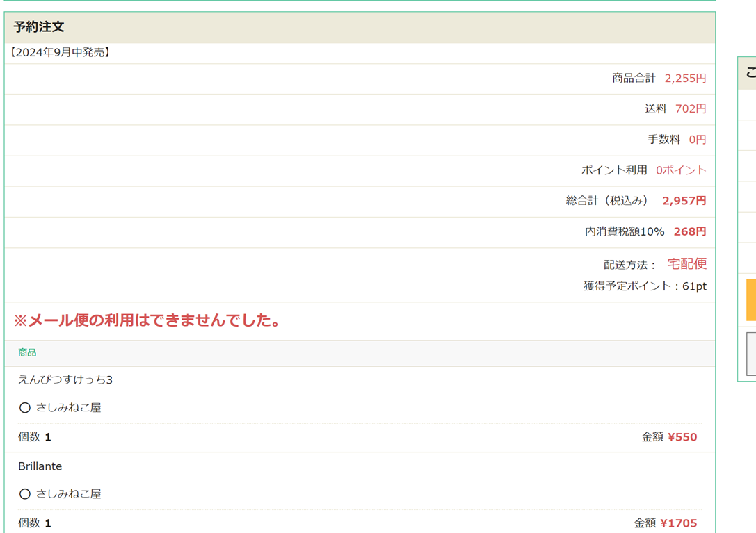Click the circle icon under えんぴつすけっち3
The image size is (756, 533).
click(25, 408)
